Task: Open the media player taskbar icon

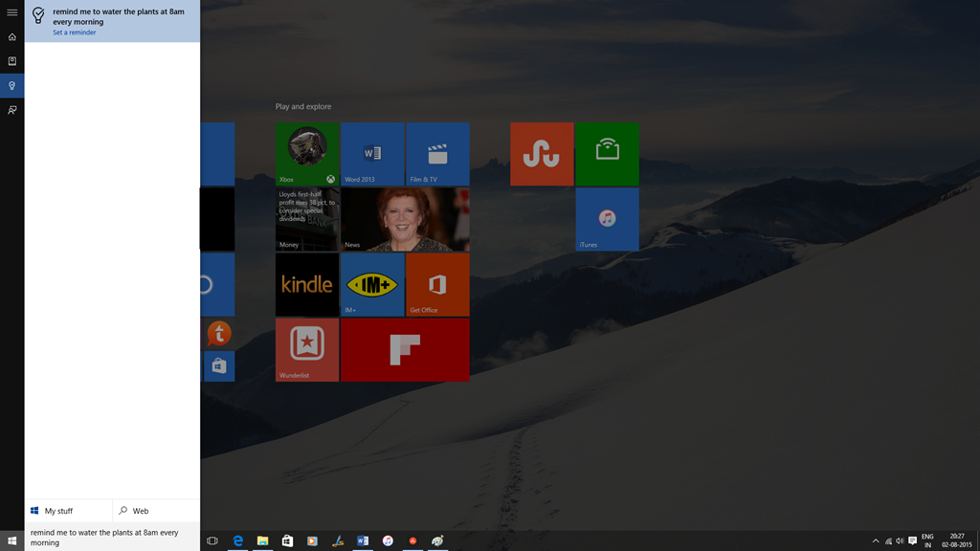Action: [x=313, y=540]
